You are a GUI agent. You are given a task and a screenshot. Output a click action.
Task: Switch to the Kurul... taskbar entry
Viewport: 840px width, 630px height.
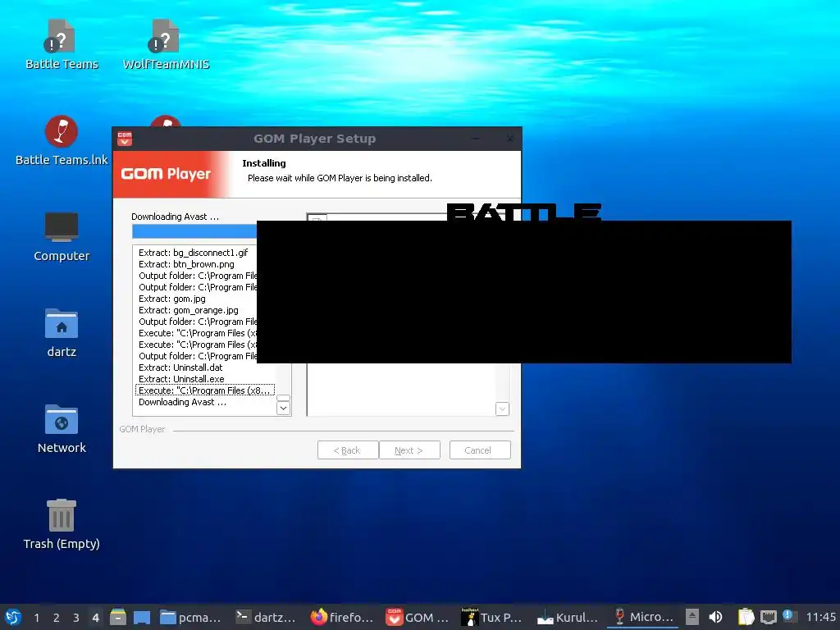(x=568, y=617)
